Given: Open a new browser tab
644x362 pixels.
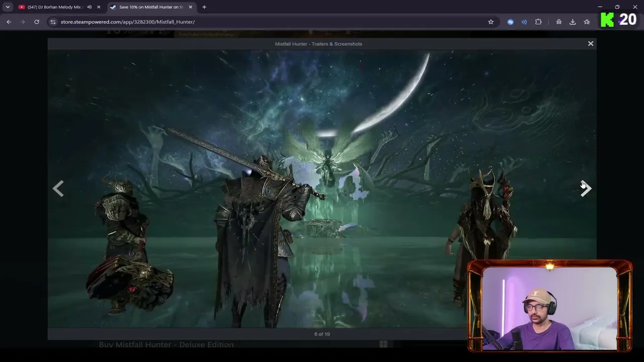Looking at the screenshot, I should tap(204, 7).
